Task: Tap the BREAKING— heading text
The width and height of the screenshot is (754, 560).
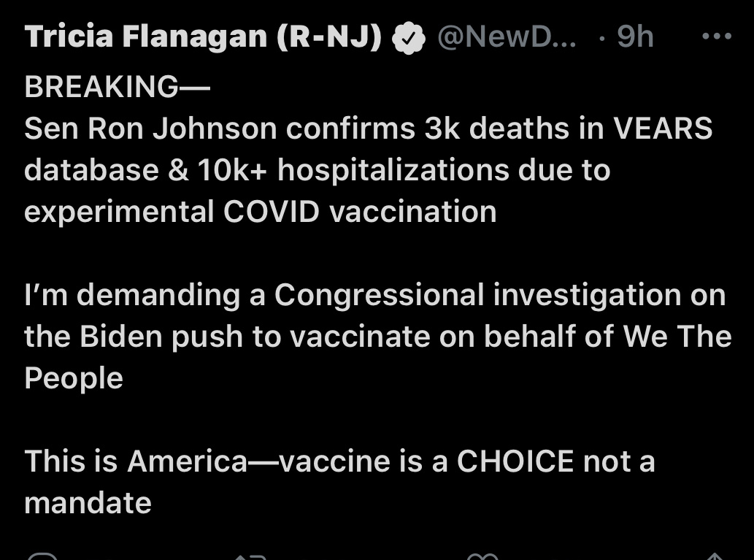Action: (x=118, y=87)
